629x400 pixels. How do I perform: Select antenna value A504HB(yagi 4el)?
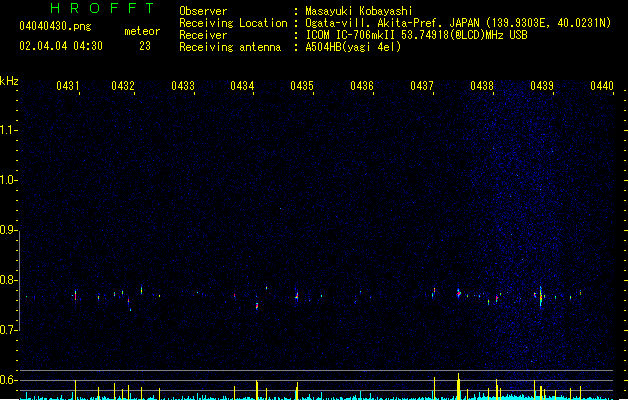click(353, 47)
